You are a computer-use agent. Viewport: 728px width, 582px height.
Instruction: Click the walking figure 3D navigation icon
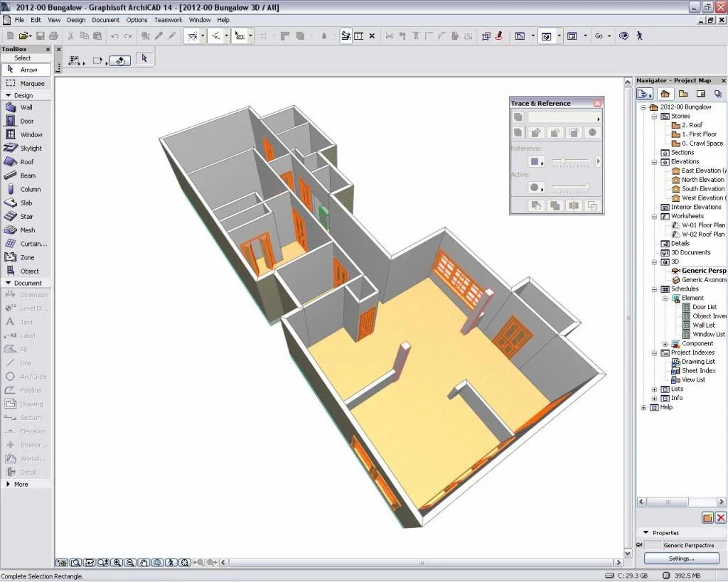[640, 36]
